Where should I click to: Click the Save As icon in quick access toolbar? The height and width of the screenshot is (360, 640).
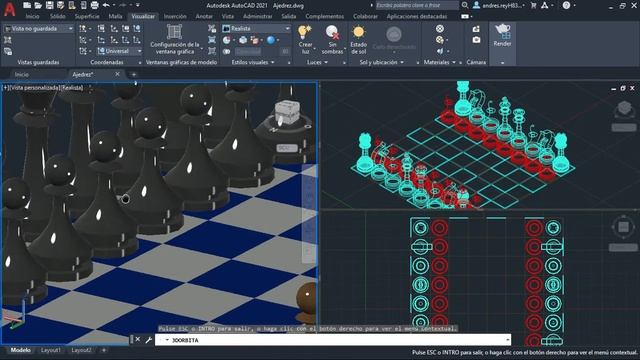coord(60,5)
